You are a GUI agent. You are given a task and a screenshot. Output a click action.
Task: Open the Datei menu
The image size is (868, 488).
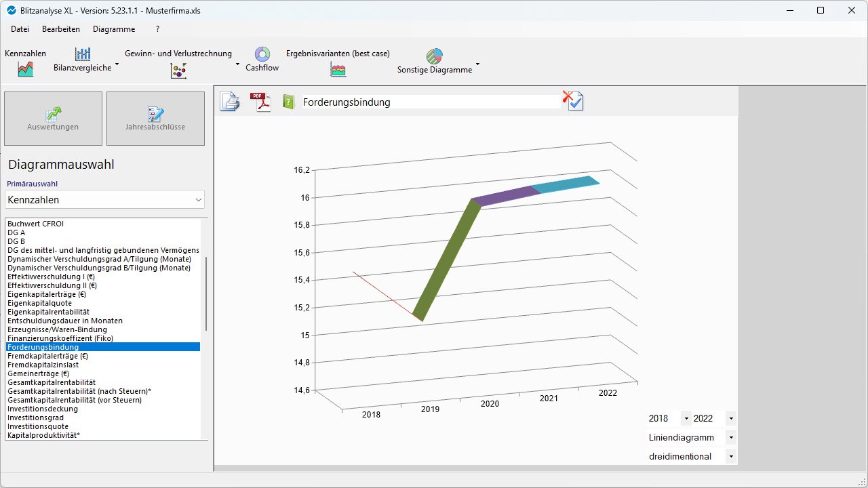[x=20, y=29]
